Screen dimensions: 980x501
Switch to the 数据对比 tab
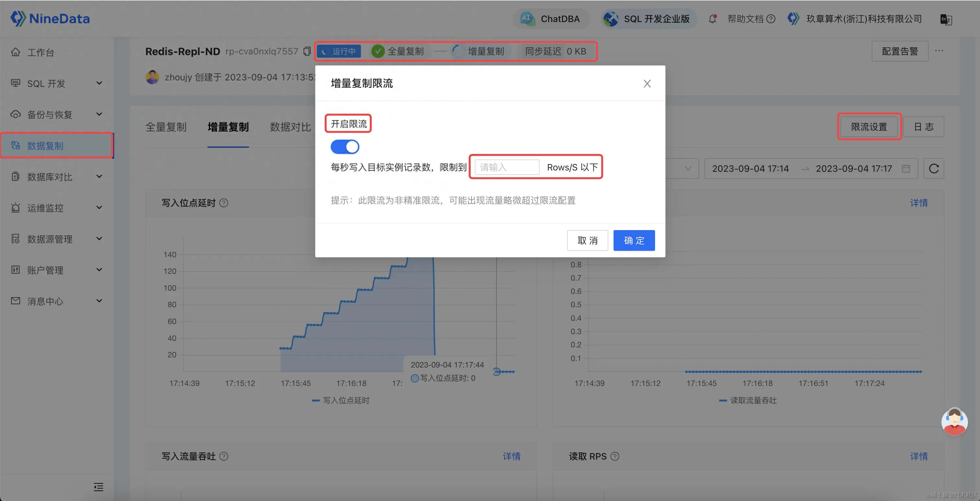[290, 127]
